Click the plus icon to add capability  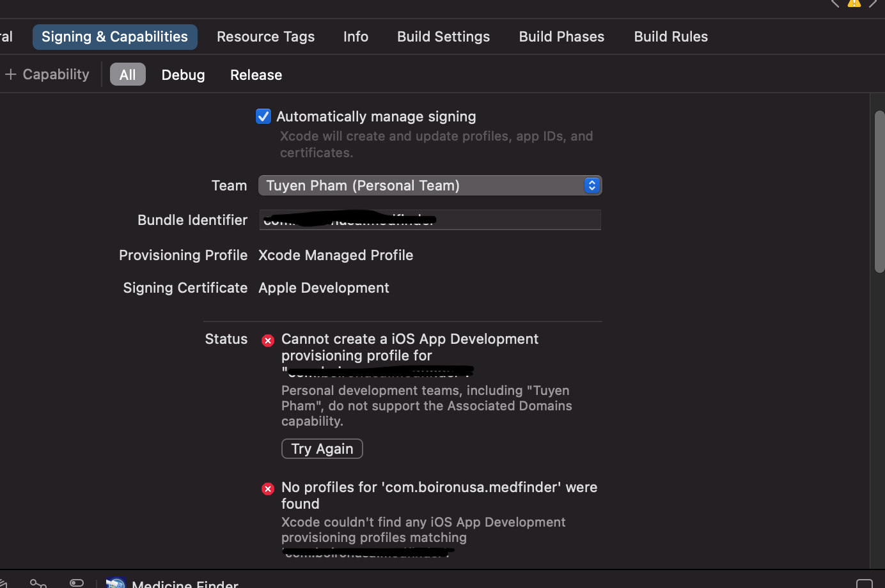(11, 75)
